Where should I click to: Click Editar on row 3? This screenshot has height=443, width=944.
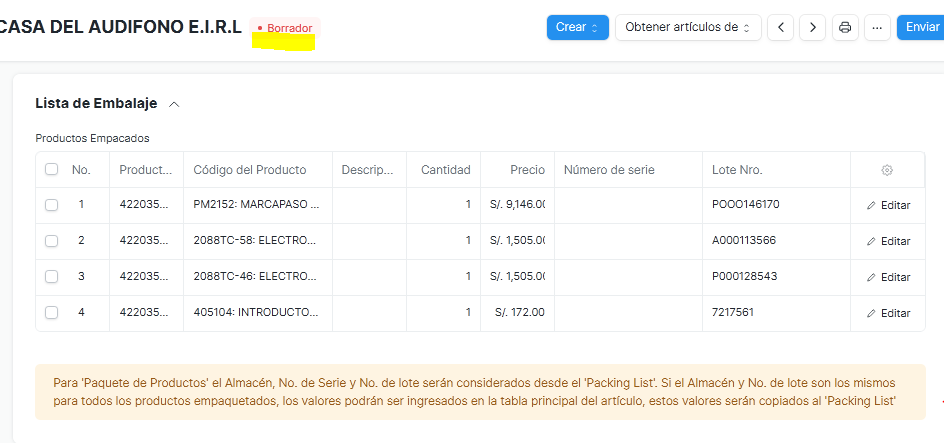point(888,277)
